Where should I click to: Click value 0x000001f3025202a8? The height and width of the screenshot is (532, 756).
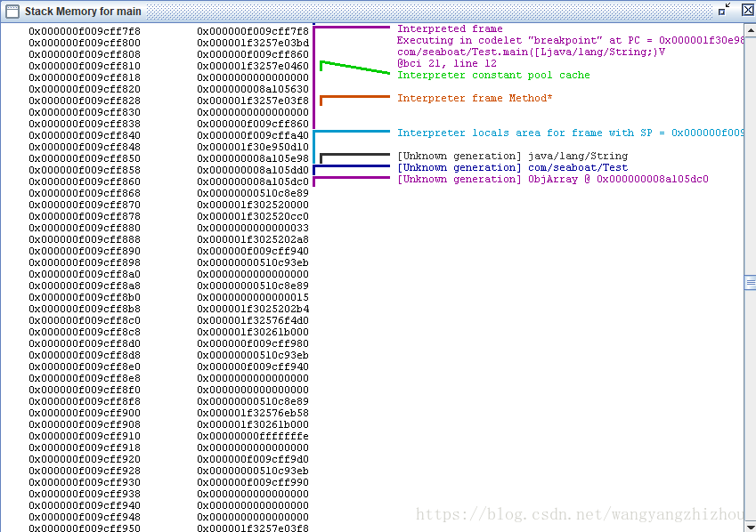tap(253, 239)
